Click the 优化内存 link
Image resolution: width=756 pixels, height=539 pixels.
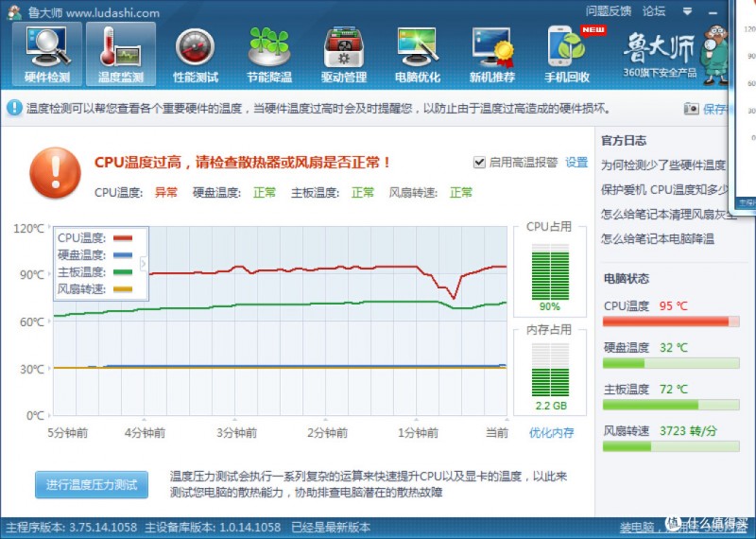(552, 432)
